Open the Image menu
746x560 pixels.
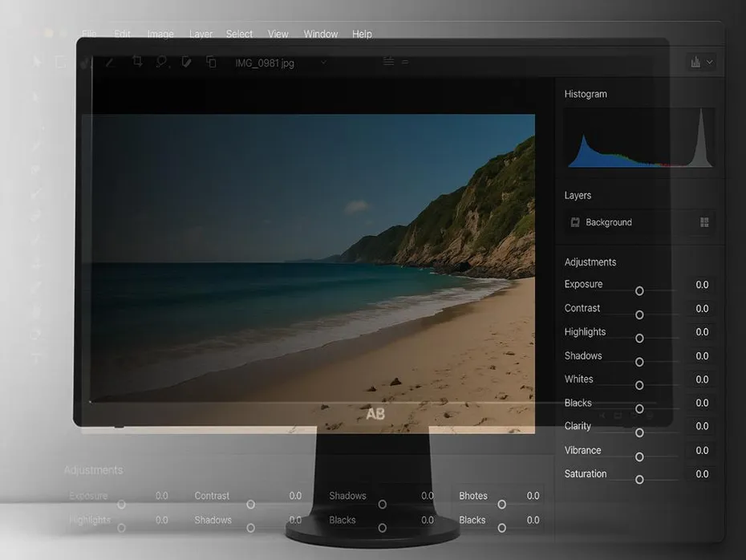[160, 34]
